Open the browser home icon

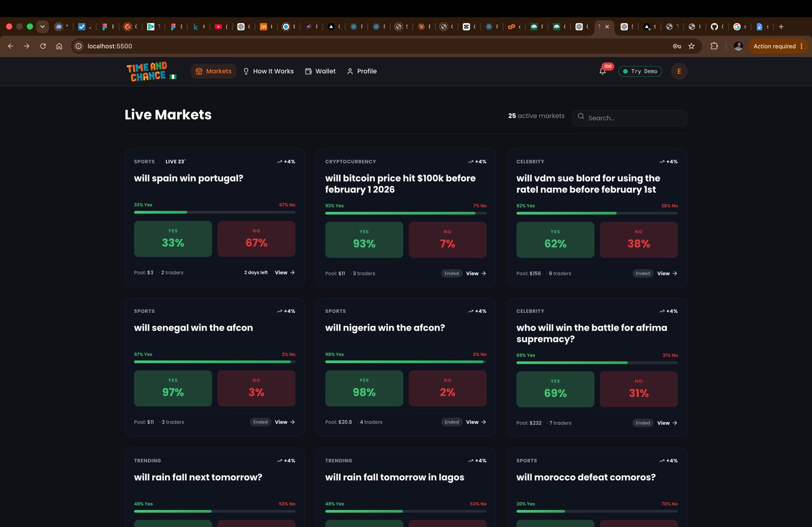click(59, 46)
